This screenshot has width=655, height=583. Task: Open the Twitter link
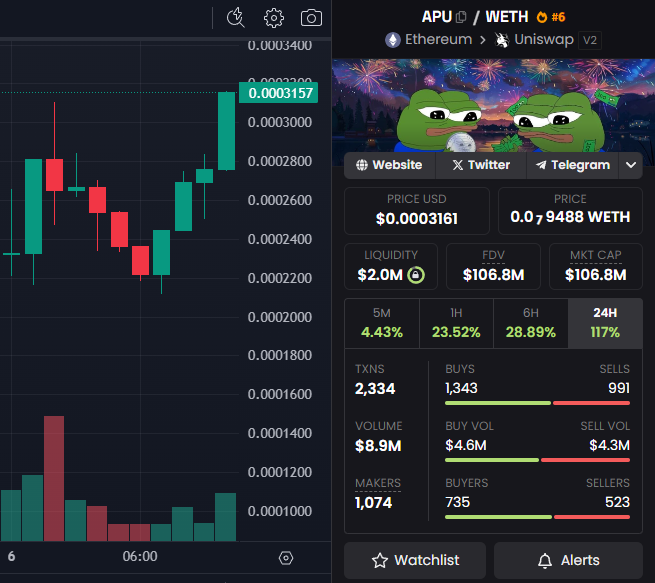click(481, 165)
